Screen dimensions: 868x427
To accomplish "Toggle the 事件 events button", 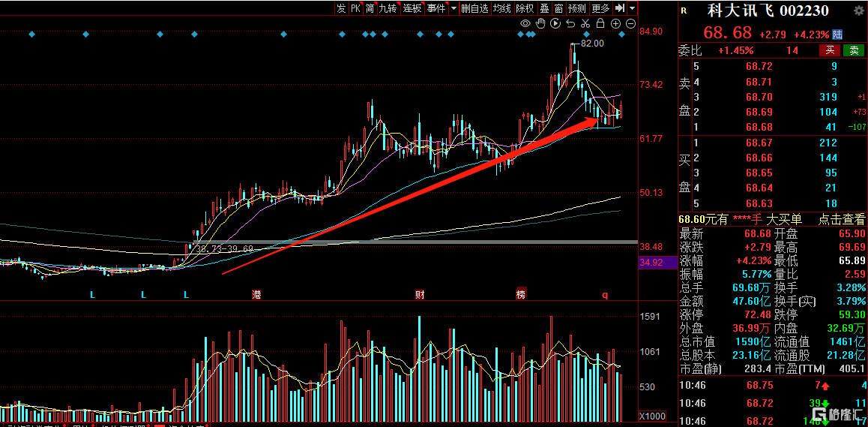I will point(436,8).
